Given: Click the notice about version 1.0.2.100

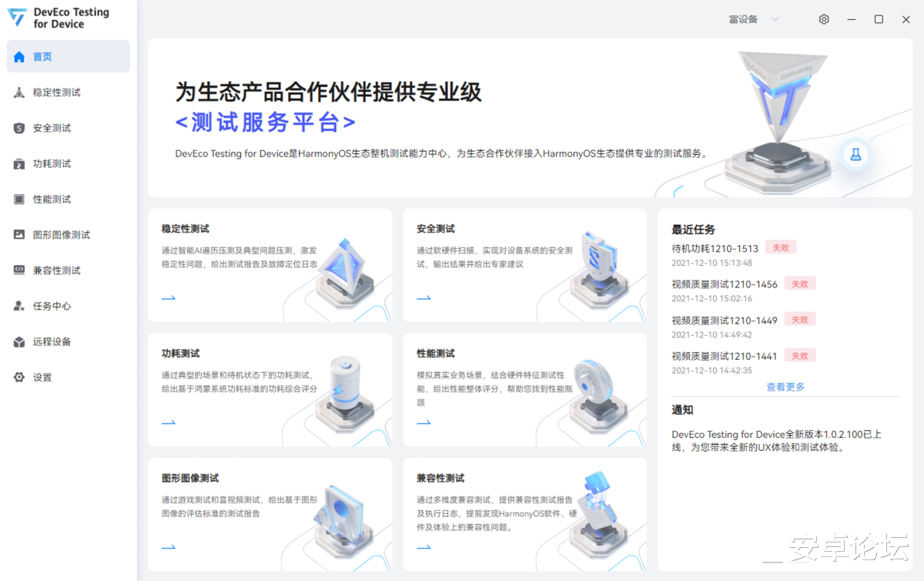Looking at the screenshot, I should (776, 441).
